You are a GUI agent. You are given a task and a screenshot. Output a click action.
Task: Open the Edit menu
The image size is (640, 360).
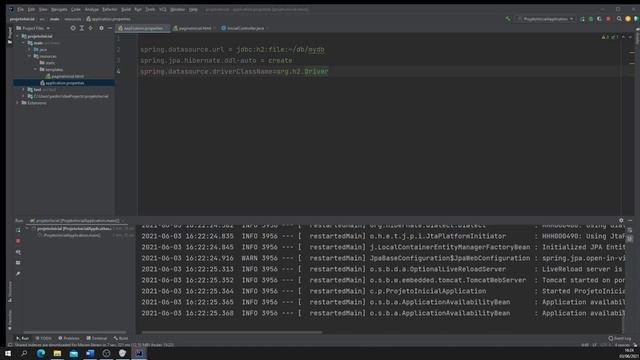(x=31, y=9)
